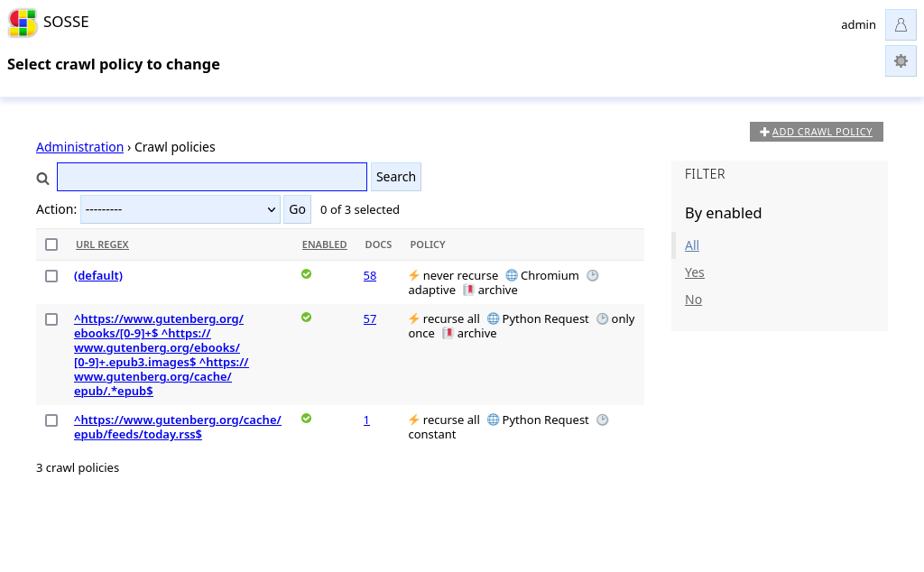The width and height of the screenshot is (924, 572).
Task: Click lightning icon beside never recurse
Action: [413, 275]
